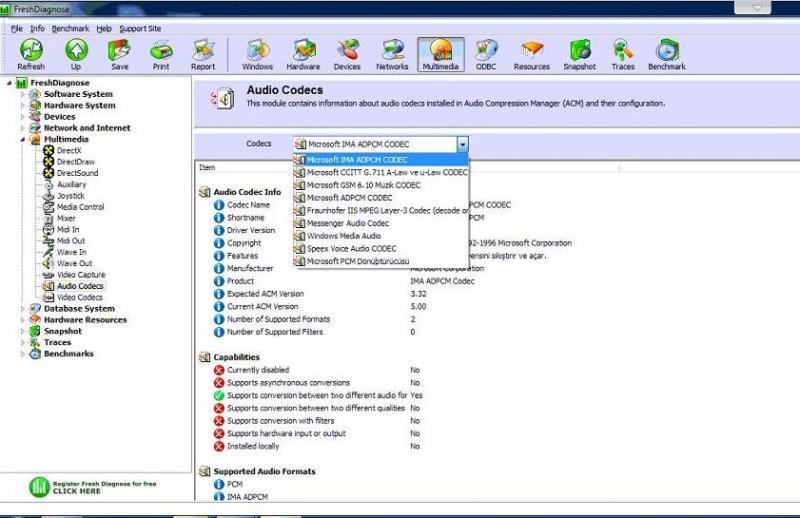This screenshot has height=518, width=800.
Task: Open the ODBC toolbar icon
Action: 486,54
